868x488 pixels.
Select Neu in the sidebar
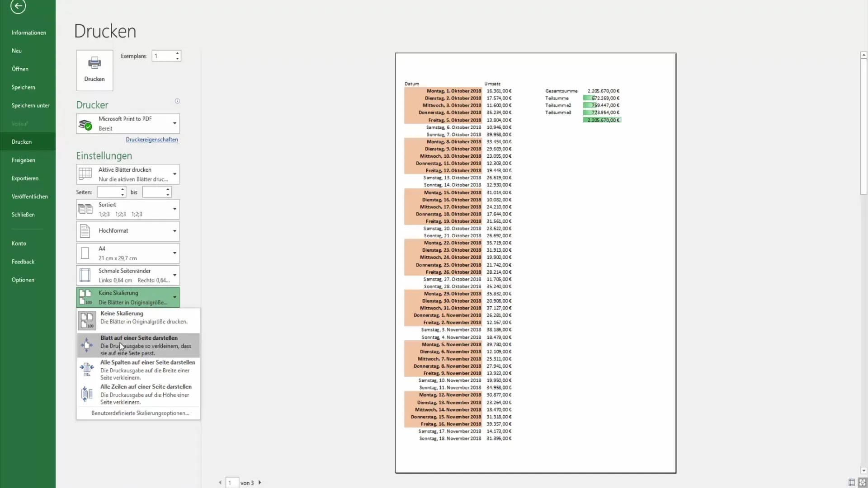[x=28, y=51]
